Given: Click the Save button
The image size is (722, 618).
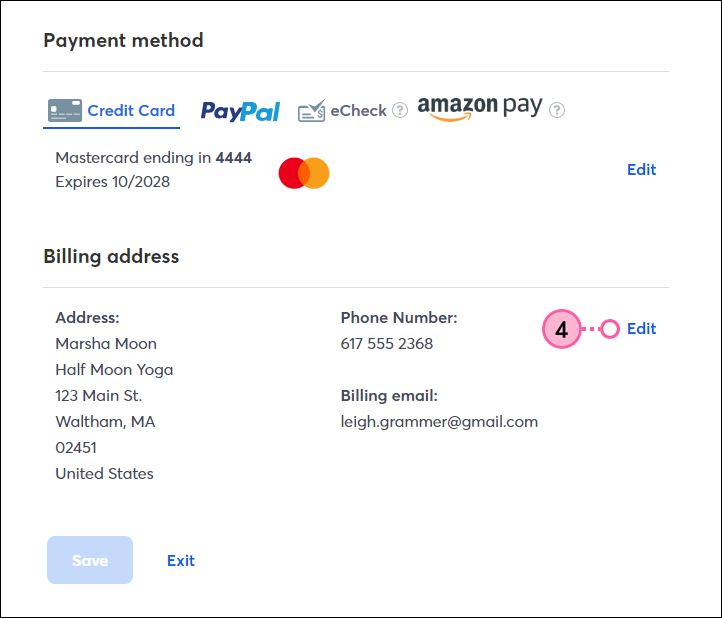Looking at the screenshot, I should coord(90,560).
